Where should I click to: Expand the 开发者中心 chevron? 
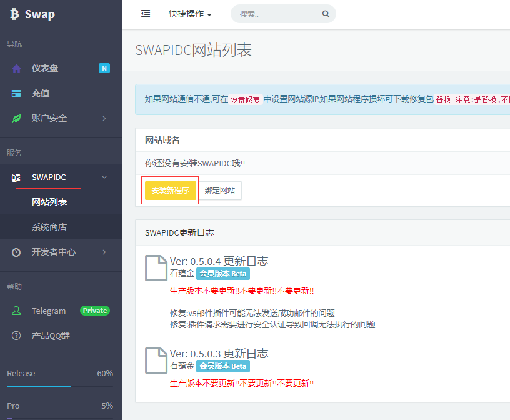click(x=104, y=252)
